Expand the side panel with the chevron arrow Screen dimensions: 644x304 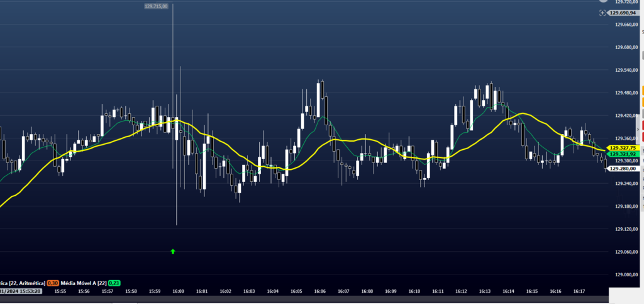[x=638, y=128]
